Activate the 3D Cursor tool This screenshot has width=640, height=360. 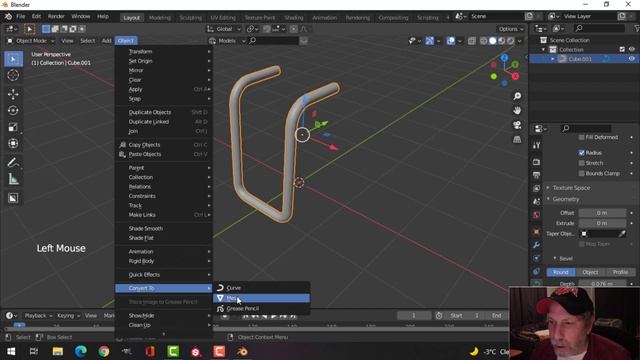13,76
